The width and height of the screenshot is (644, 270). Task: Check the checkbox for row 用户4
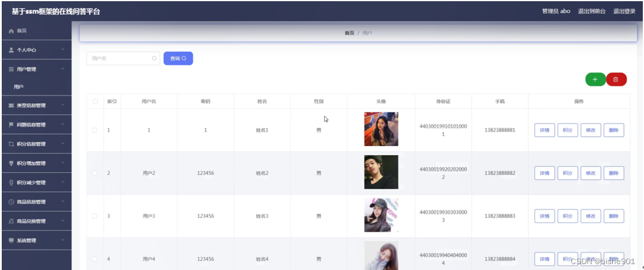tap(95, 259)
